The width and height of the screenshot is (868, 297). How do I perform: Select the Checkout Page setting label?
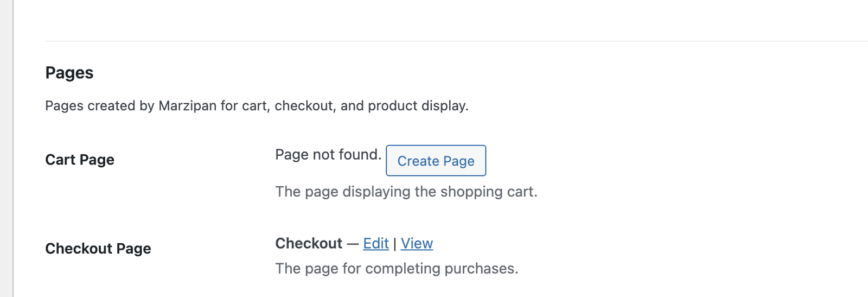click(x=98, y=249)
